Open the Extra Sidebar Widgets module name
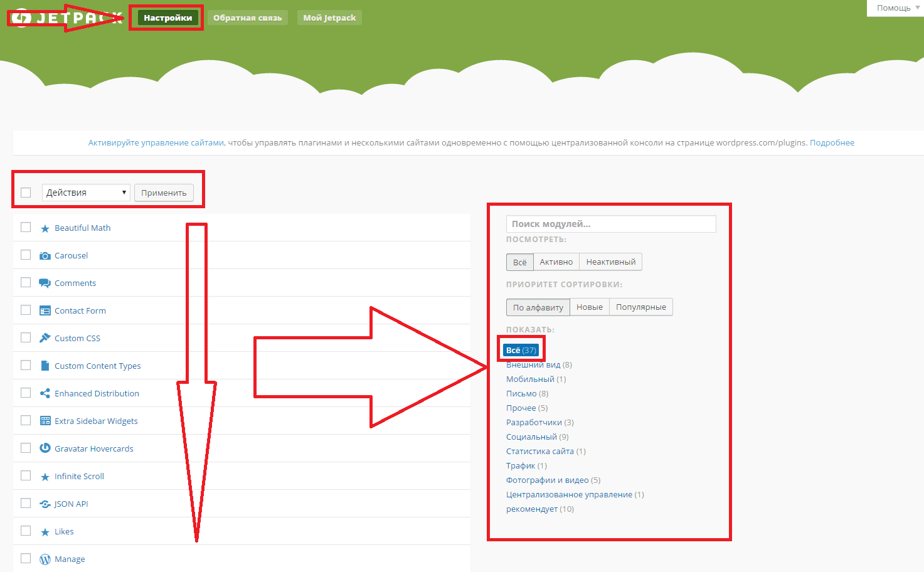924x572 pixels. click(x=96, y=421)
